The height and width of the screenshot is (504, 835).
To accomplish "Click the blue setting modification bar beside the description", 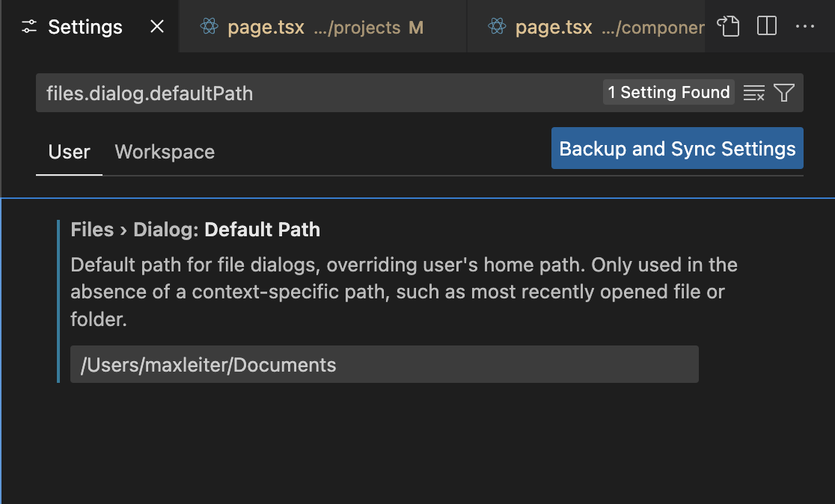I will click(60, 299).
